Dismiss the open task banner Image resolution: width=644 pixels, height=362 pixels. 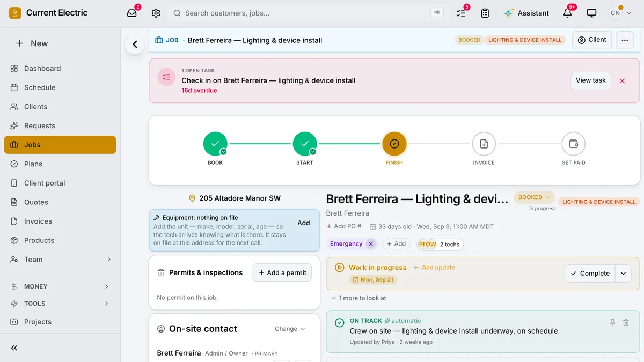[x=623, y=81]
